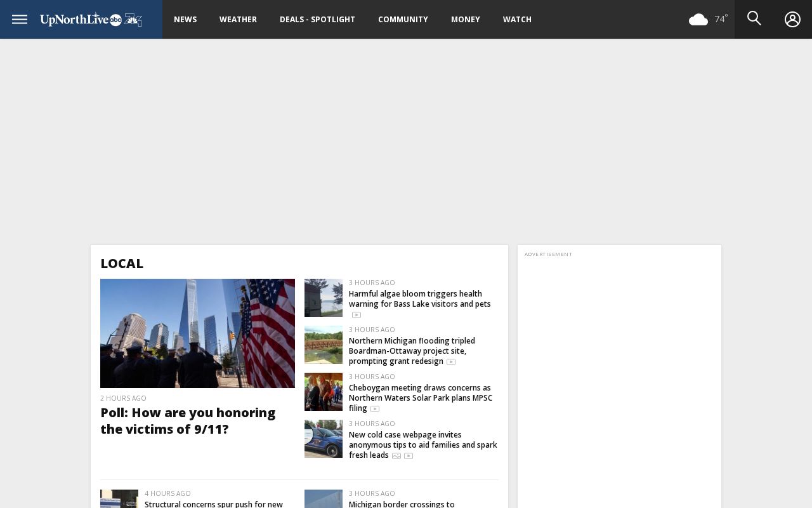Open Michigan border crossings story
This screenshot has width=812, height=508.
point(402,504)
